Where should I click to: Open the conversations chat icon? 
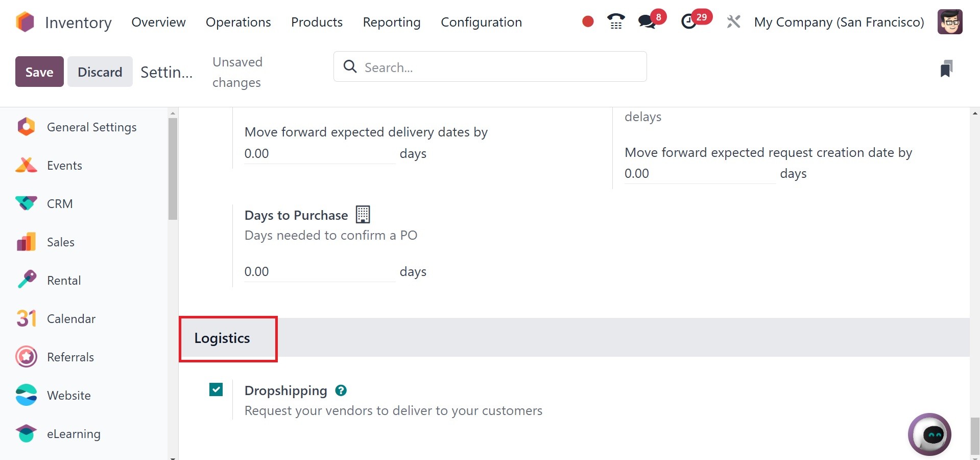point(647,21)
